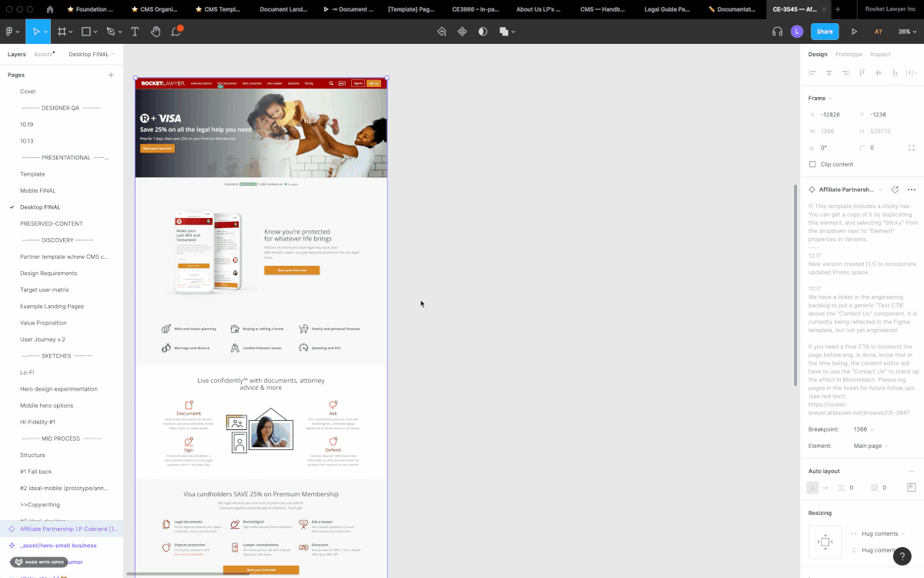The height and width of the screenshot is (578, 924).
Task: Open the CE3886 – In-pa... file tab
Action: click(477, 9)
